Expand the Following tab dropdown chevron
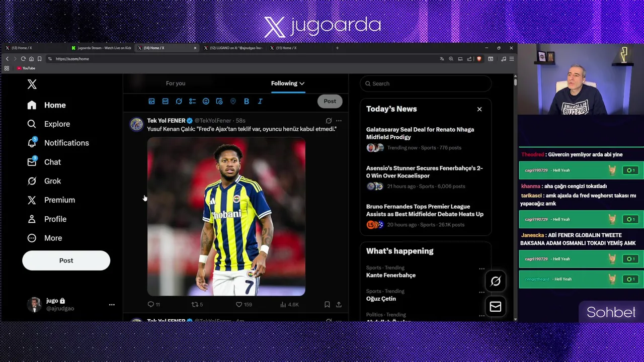 [302, 83]
